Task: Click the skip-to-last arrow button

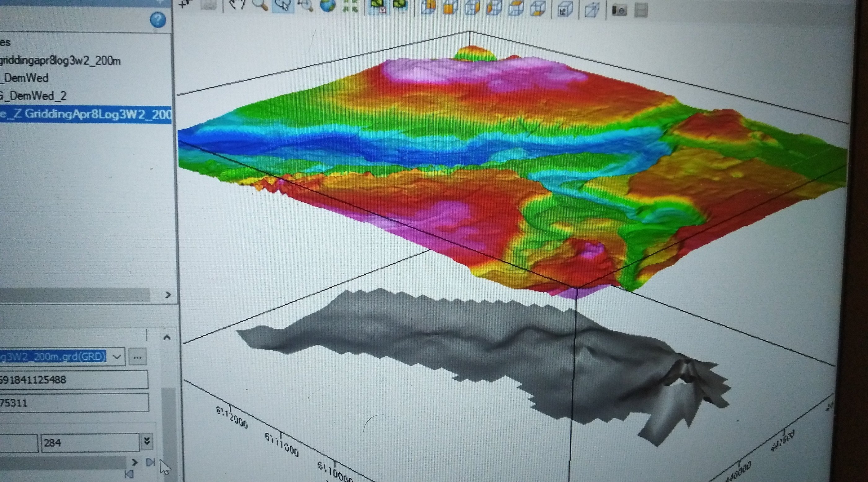Action: [150, 462]
